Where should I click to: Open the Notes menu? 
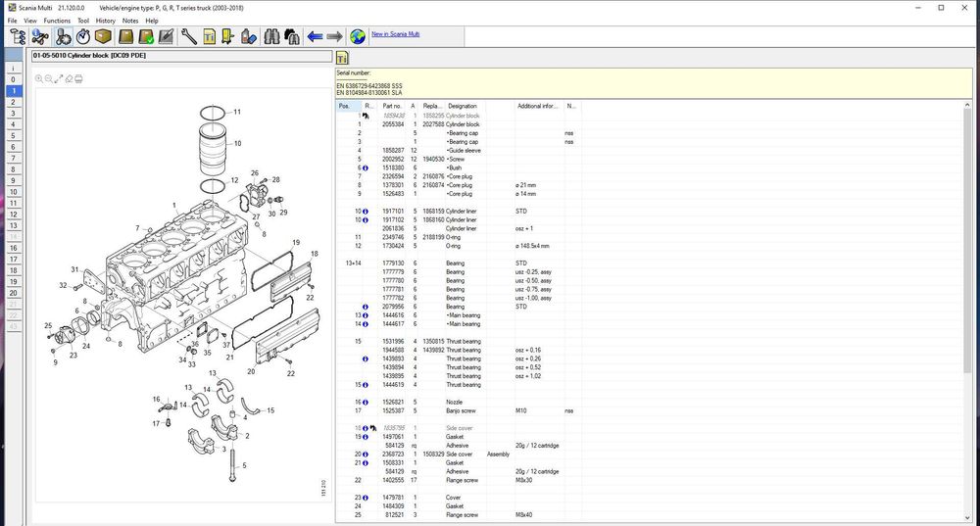point(130,20)
